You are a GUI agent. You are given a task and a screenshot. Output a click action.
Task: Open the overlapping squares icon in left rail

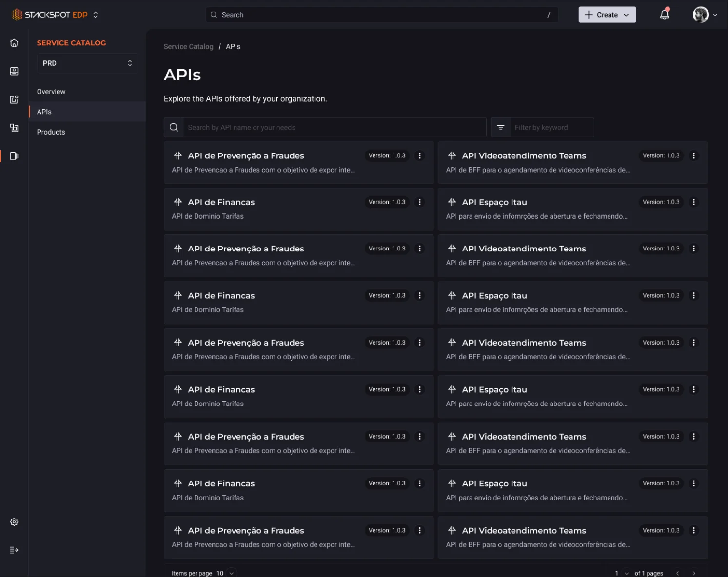pos(14,128)
